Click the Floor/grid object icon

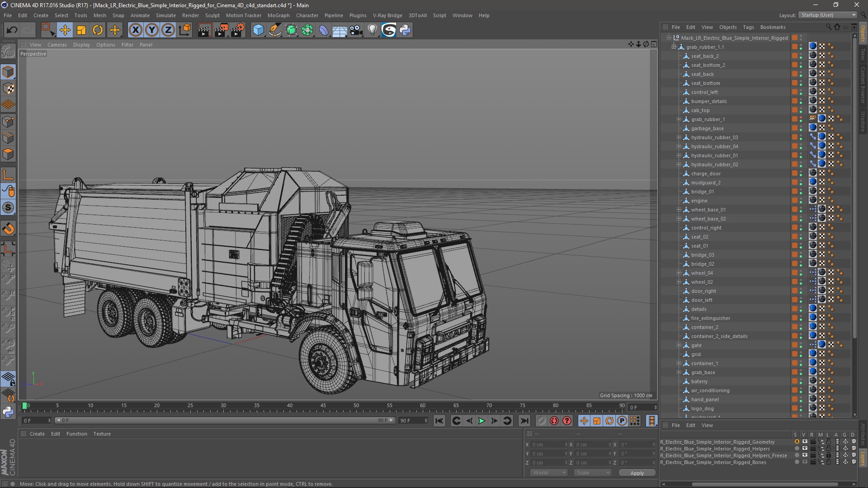pos(340,30)
